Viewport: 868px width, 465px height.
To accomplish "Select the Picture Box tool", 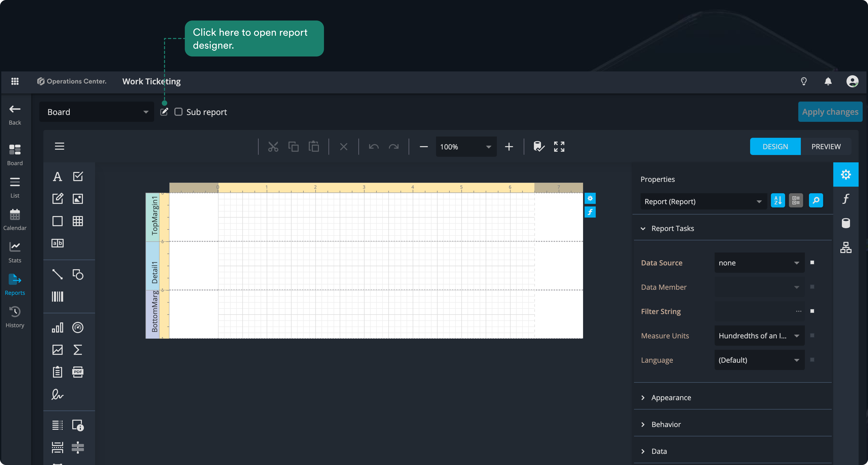I will point(78,199).
